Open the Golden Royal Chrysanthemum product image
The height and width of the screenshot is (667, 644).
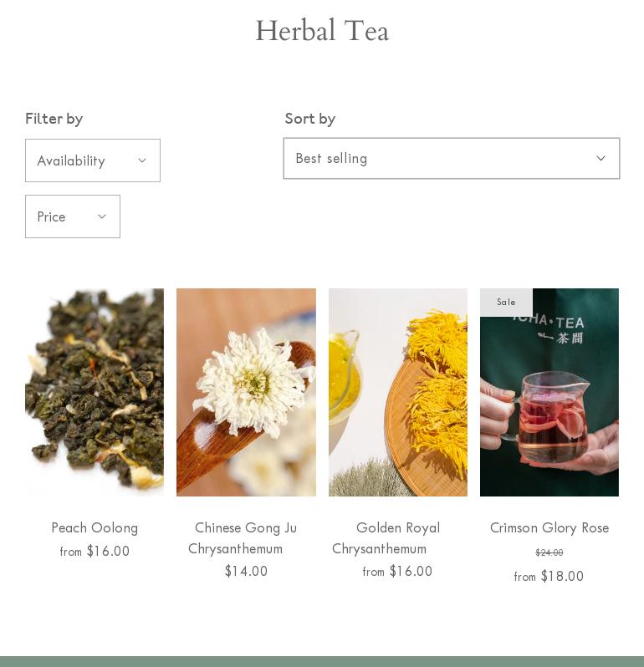[x=398, y=392]
